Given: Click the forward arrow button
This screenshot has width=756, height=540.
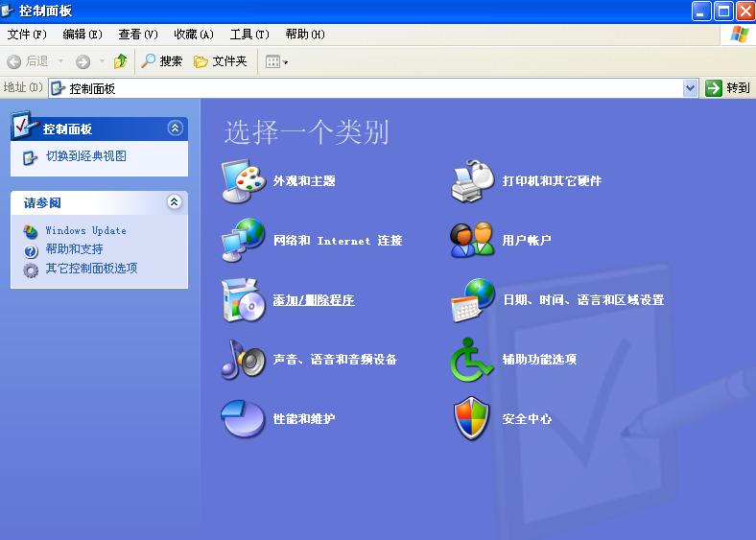Looking at the screenshot, I should pyautogui.click(x=83, y=61).
